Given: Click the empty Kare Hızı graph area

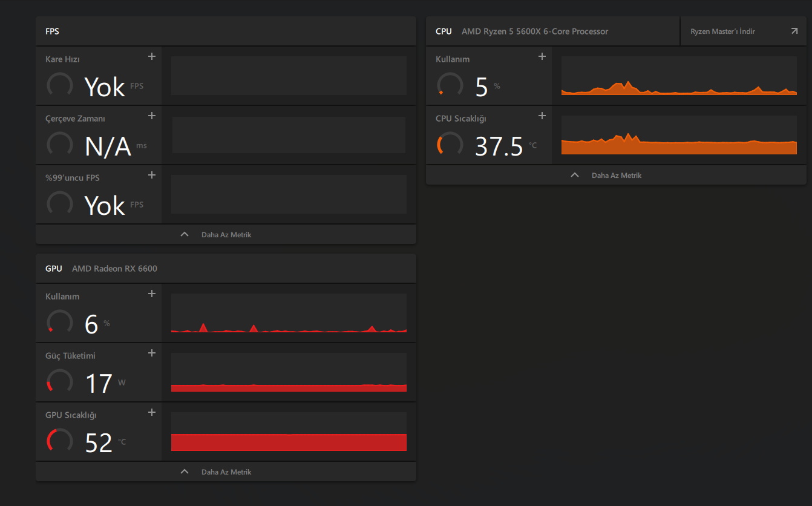Looking at the screenshot, I should (x=289, y=76).
